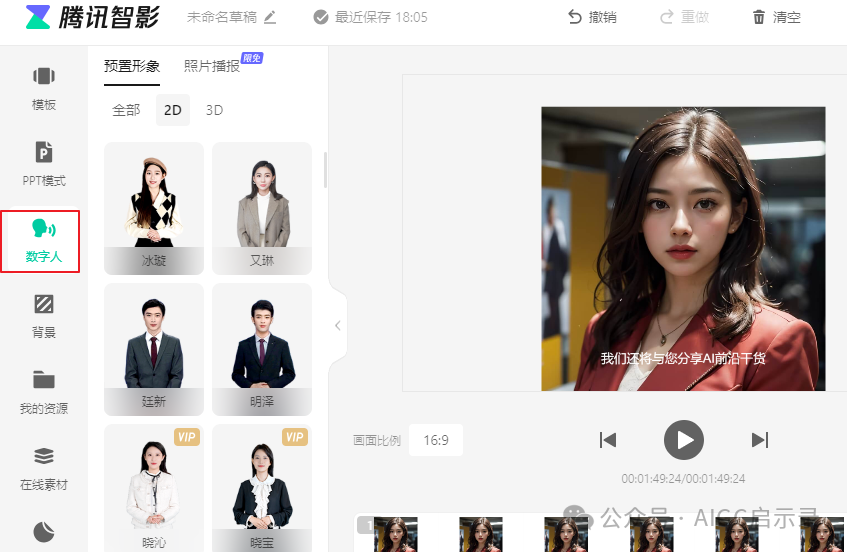
Task: Click the avatar list scrollbar
Action: (325, 170)
